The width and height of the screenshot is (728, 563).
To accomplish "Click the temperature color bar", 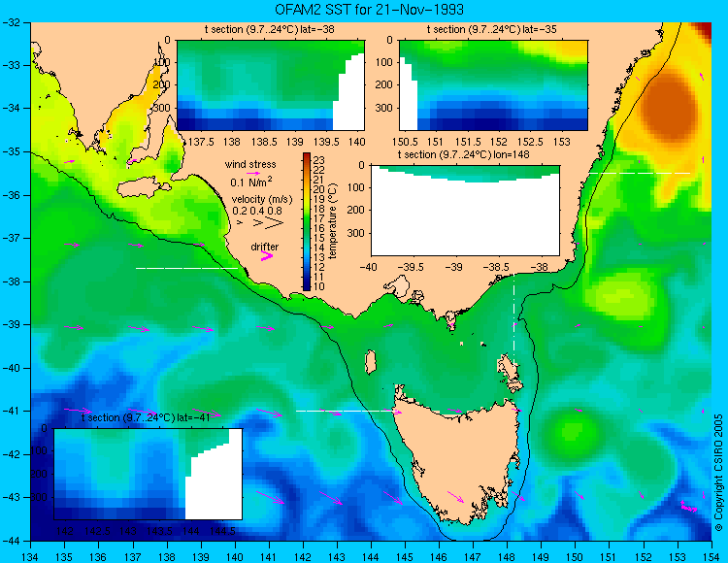I will tap(307, 221).
